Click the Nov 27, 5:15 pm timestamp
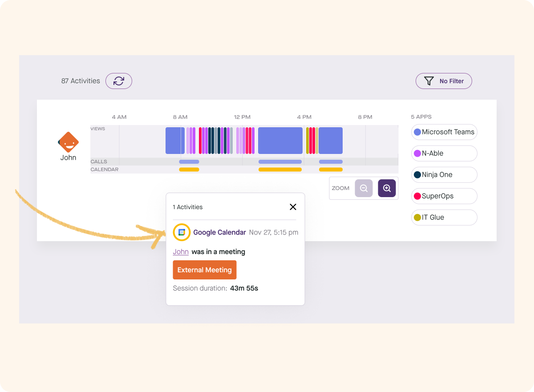The height and width of the screenshot is (392, 534). (x=274, y=232)
